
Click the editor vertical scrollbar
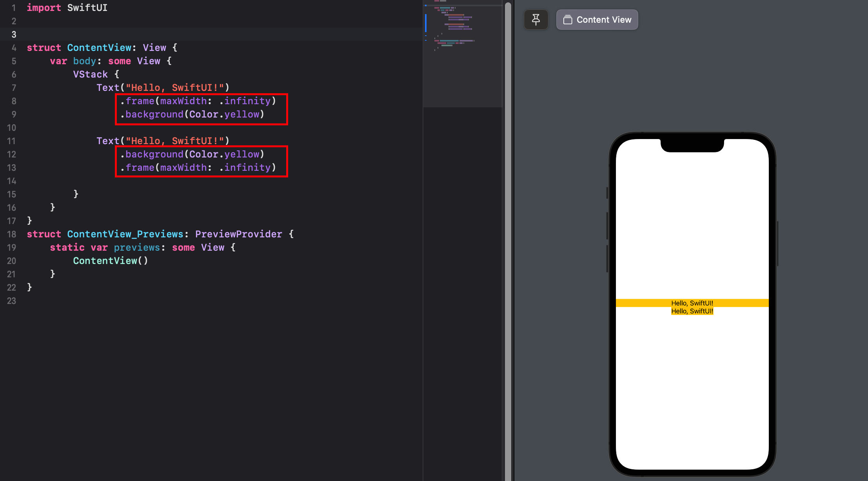click(x=508, y=235)
